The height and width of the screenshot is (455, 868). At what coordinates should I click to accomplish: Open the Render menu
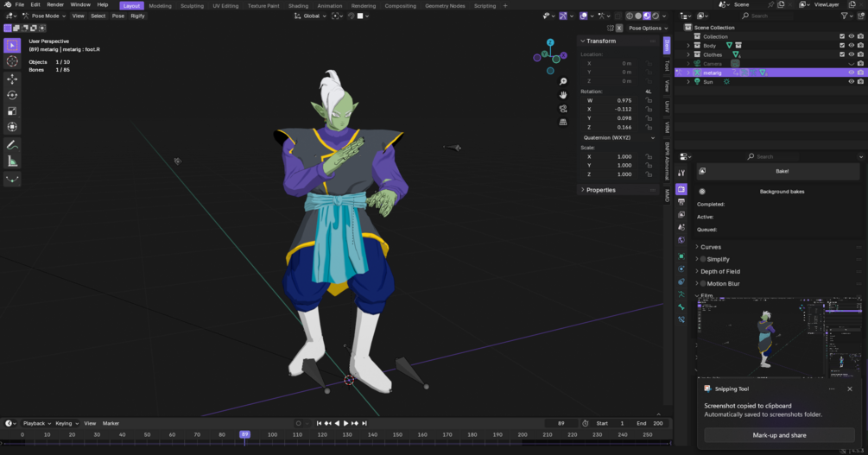pyautogui.click(x=54, y=4)
